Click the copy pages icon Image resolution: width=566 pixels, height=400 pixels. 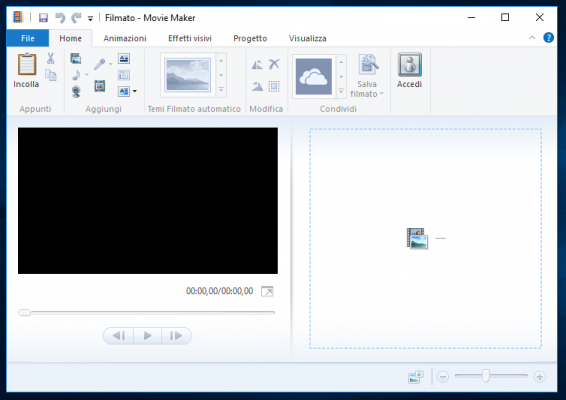point(51,75)
